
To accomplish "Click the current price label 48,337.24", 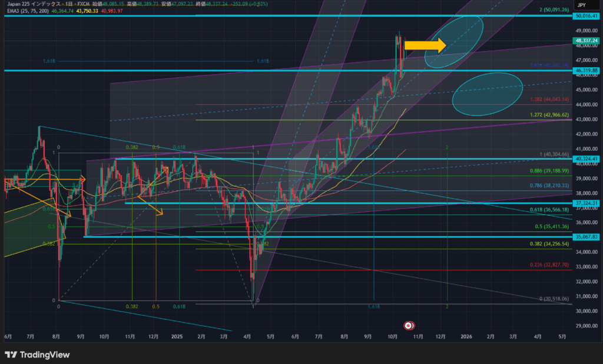I will (x=586, y=41).
